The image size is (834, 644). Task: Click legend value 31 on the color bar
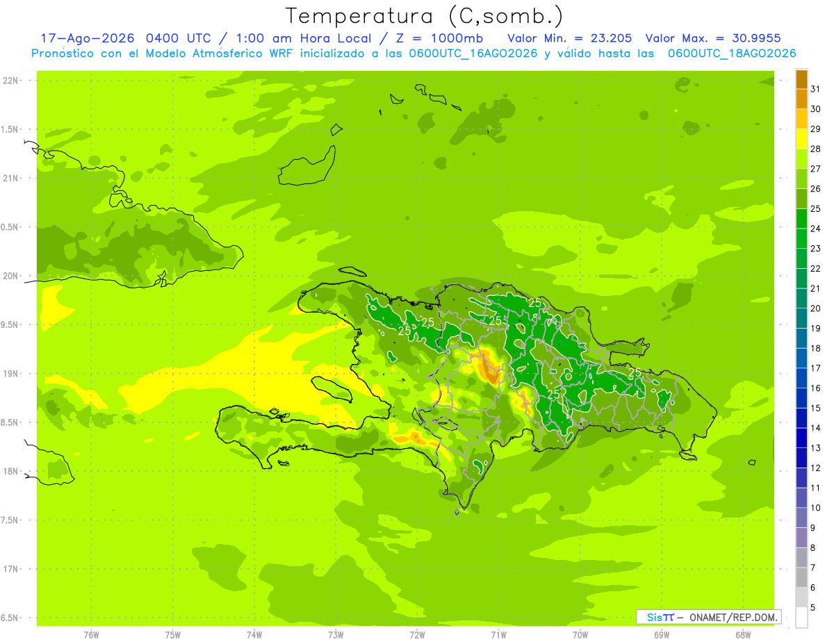pos(816,89)
